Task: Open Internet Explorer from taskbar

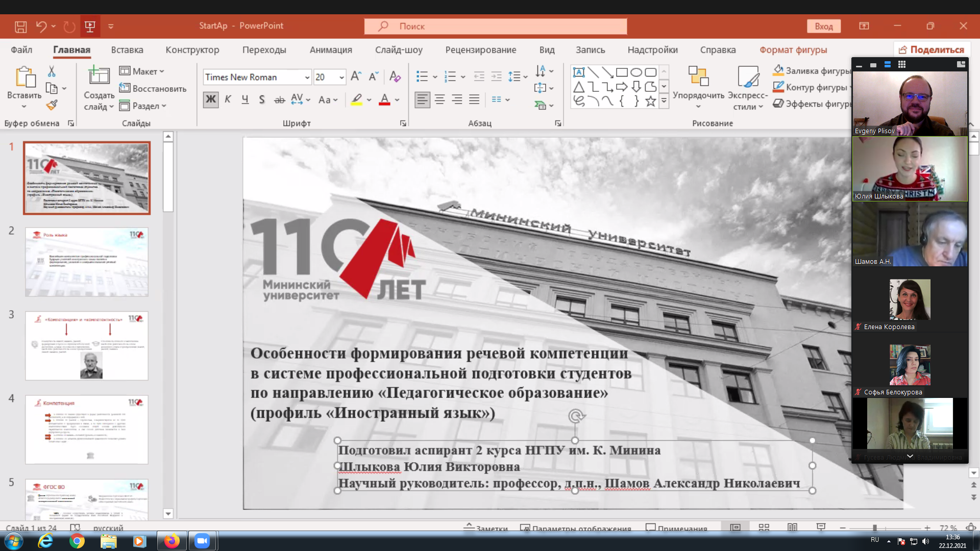Action: [x=45, y=541]
